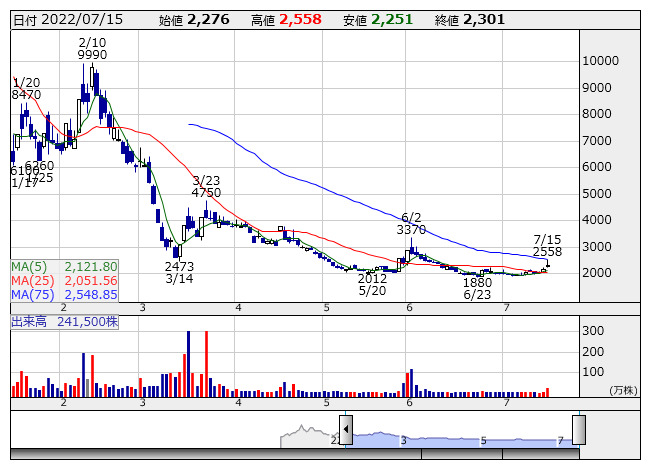The height and width of the screenshot is (470, 653).
Task: Click the 3/23 4750 high label
Action: click(x=206, y=185)
